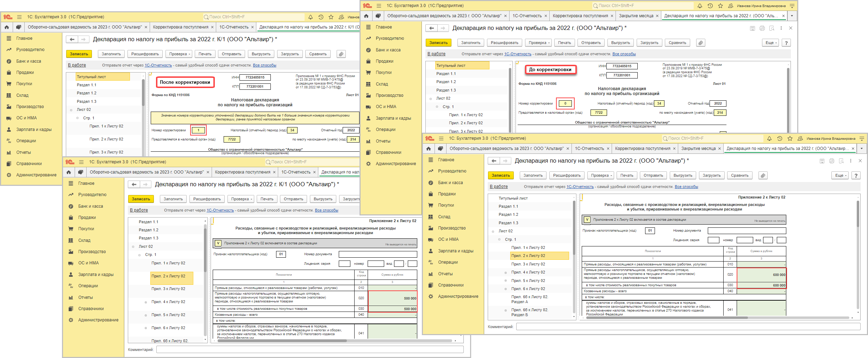Open the service menu lines icon in До корректировки window

coord(792,6)
